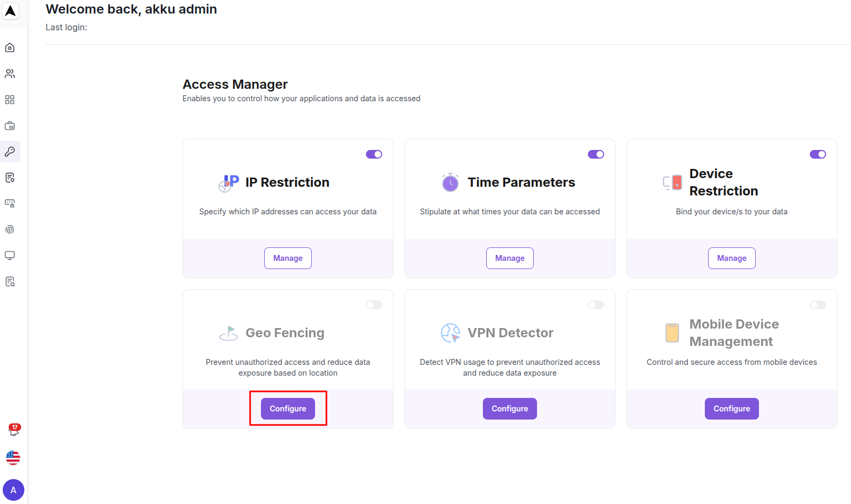Open the users sidebar icon
The height and width of the screenshot is (504, 851).
tap(10, 74)
